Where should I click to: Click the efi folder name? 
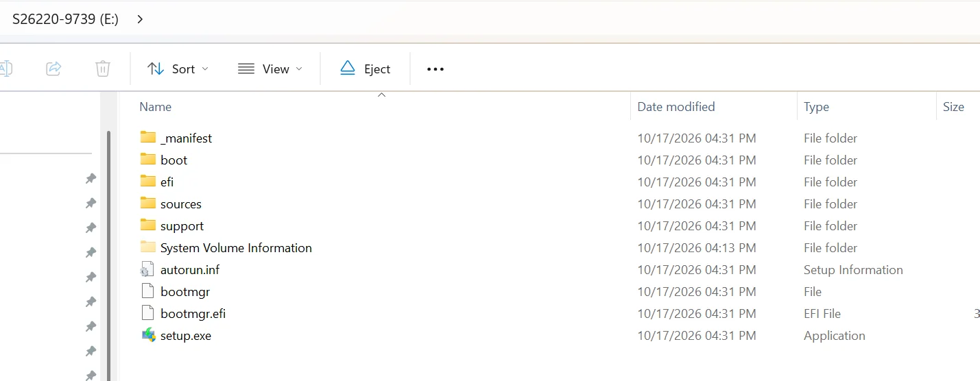(x=167, y=182)
